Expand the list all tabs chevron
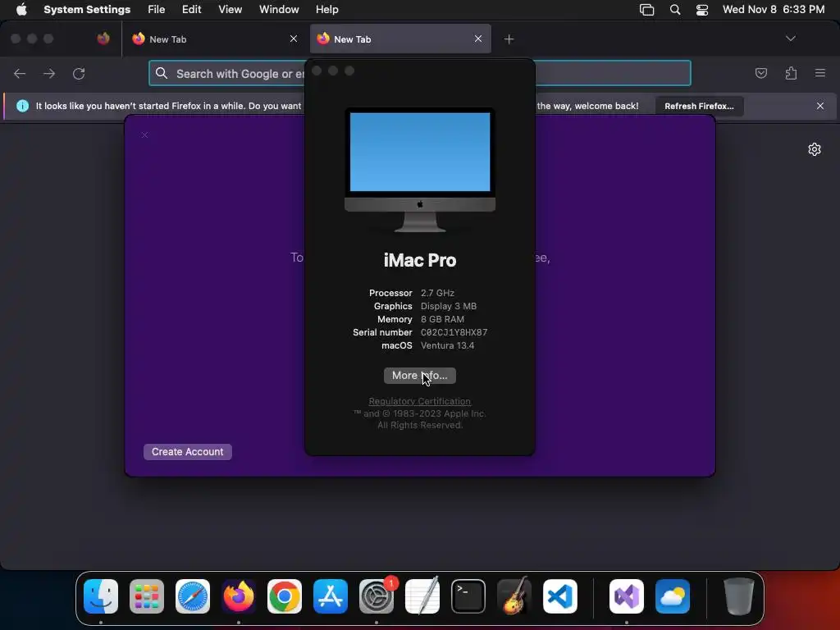The width and height of the screenshot is (840, 630). [x=790, y=39]
